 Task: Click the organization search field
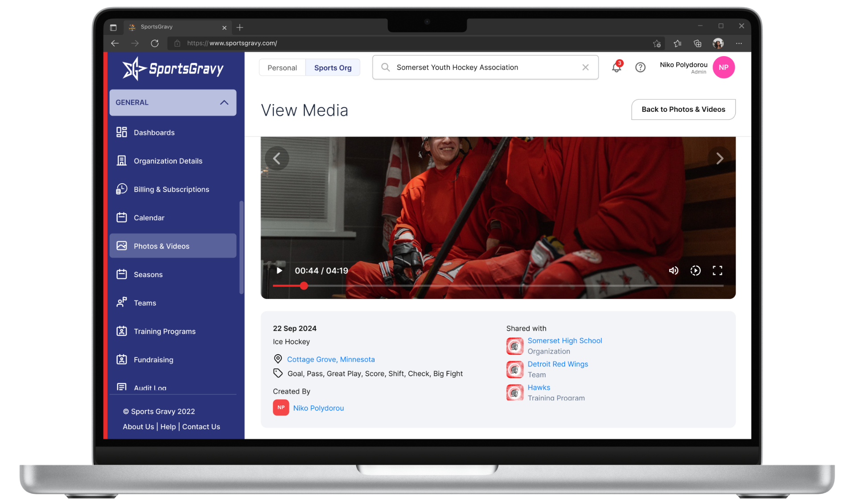click(x=485, y=67)
